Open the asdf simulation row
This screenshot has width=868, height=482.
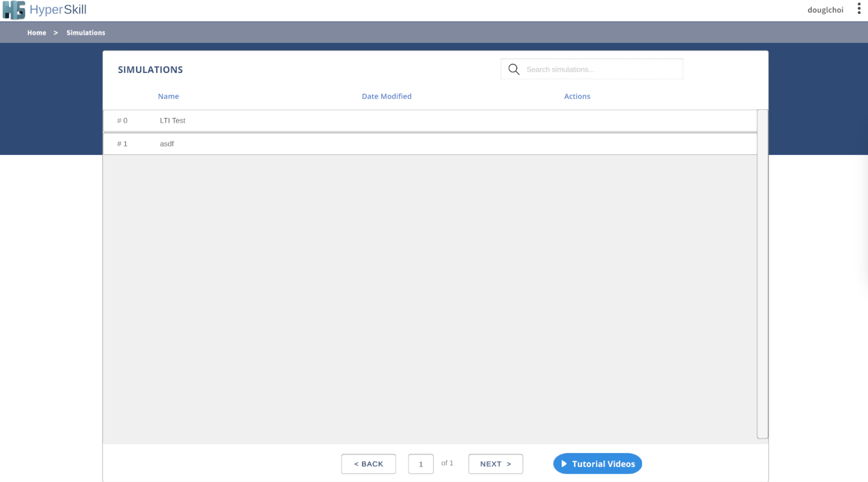(x=167, y=144)
